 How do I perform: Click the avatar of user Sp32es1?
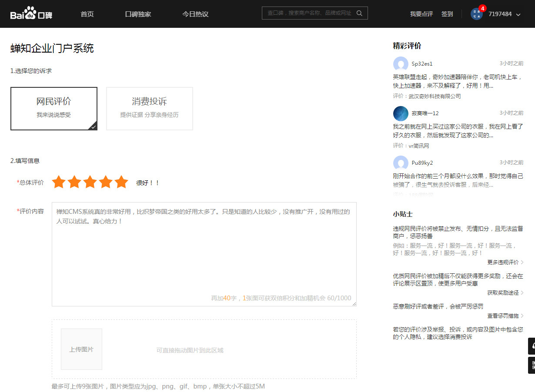pyautogui.click(x=401, y=63)
